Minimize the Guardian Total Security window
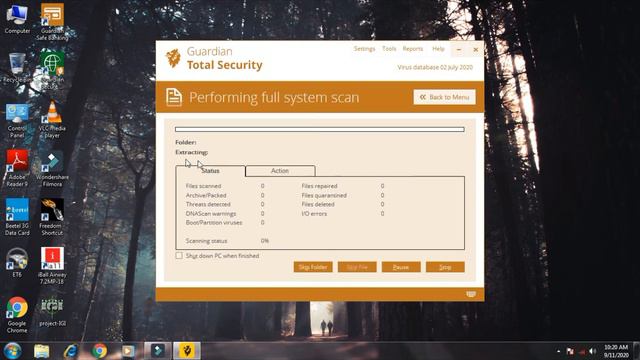Viewport: 640px width, 360px height. (459, 50)
